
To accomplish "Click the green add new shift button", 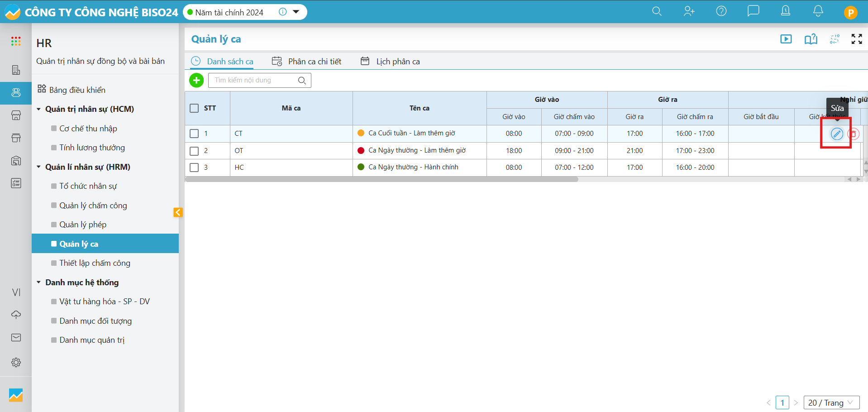I will pyautogui.click(x=196, y=81).
